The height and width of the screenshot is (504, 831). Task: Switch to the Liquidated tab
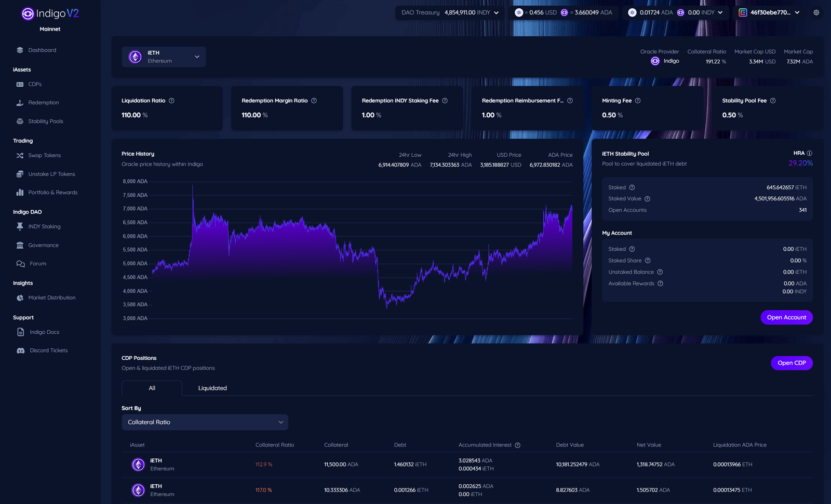pos(212,388)
